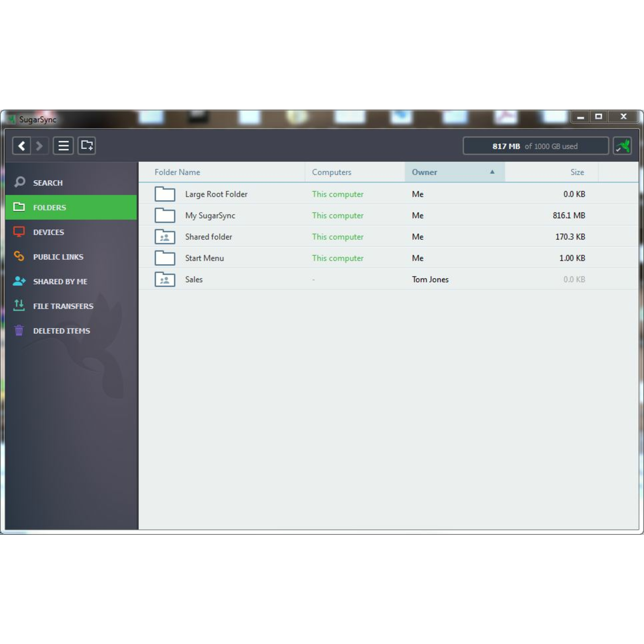Click the Devices monitor icon
This screenshot has width=644, height=644.
tap(19, 231)
